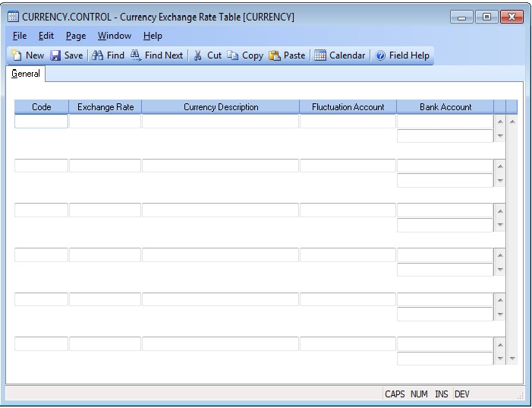
Task: Click the Exchange Rate column header
Action: click(105, 107)
